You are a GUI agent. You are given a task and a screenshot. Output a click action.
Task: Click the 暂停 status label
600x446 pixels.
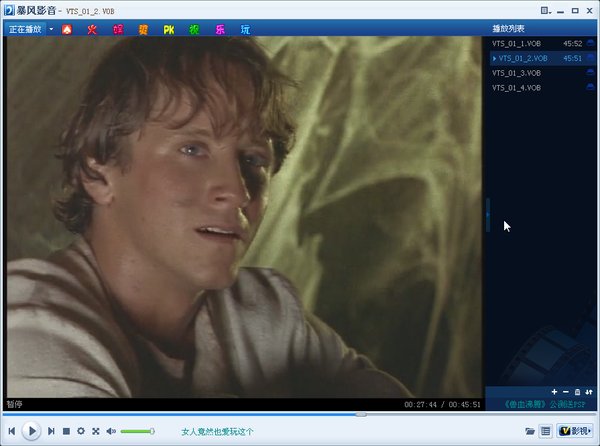click(x=15, y=404)
